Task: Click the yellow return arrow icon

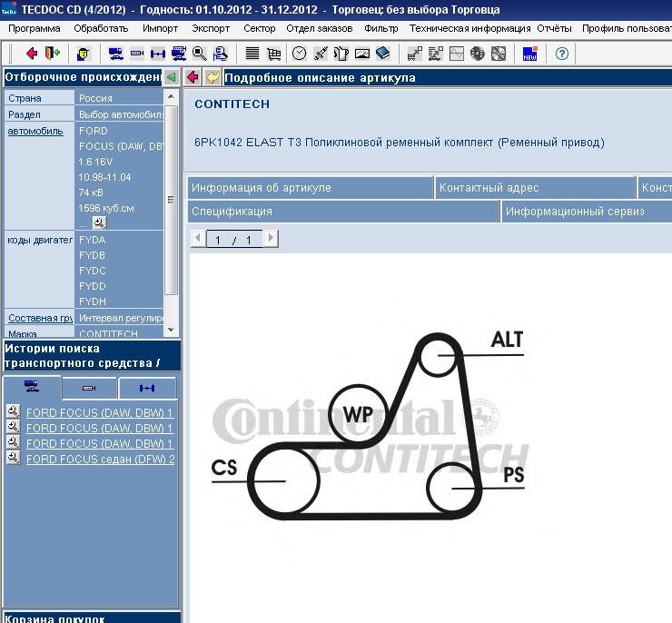Action: pos(212,77)
